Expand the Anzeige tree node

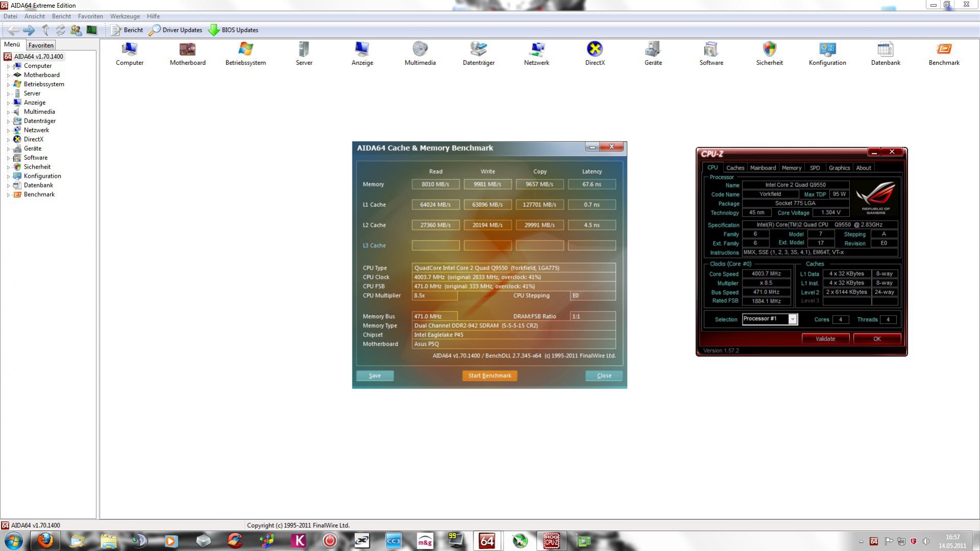tap(8, 103)
